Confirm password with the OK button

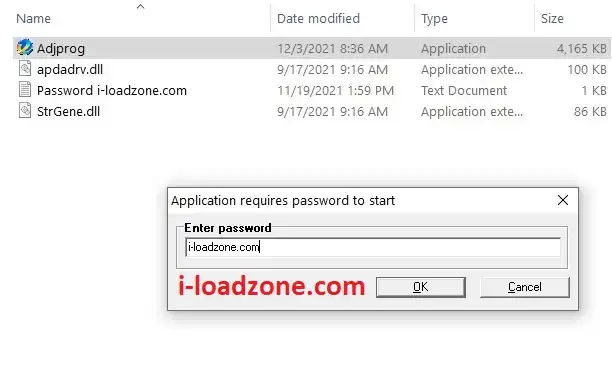[x=421, y=287]
